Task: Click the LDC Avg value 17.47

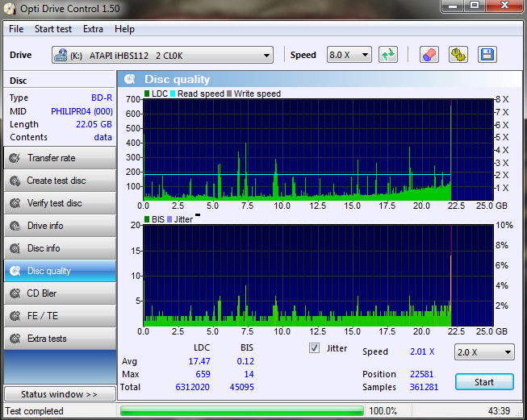Action: (x=199, y=361)
